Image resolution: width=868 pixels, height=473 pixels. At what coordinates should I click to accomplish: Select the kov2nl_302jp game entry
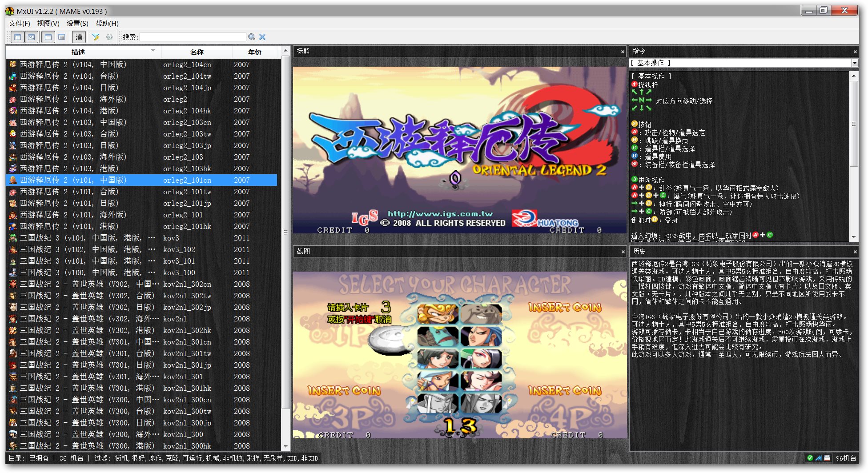tap(141, 307)
